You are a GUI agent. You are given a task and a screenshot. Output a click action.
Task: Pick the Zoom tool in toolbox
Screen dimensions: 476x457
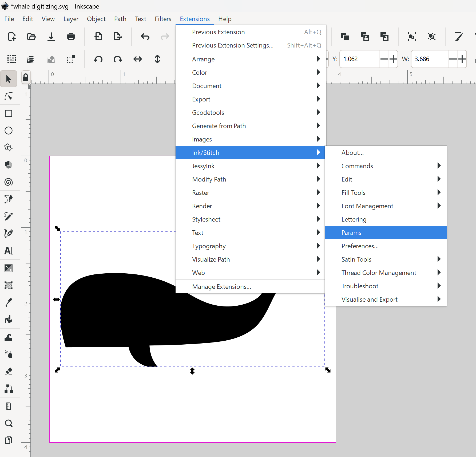coord(9,423)
